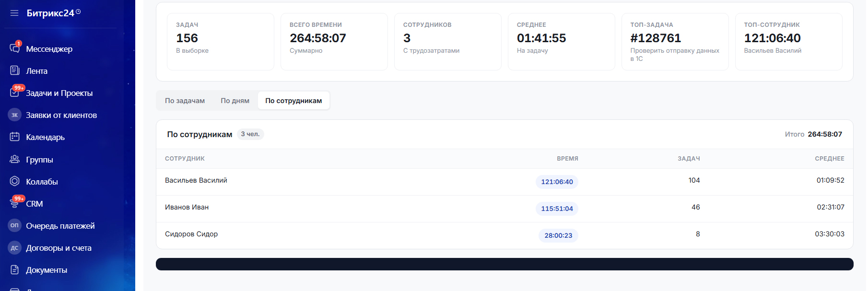Click average value 02:31:07
The width and height of the screenshot is (868, 291).
(x=831, y=207)
